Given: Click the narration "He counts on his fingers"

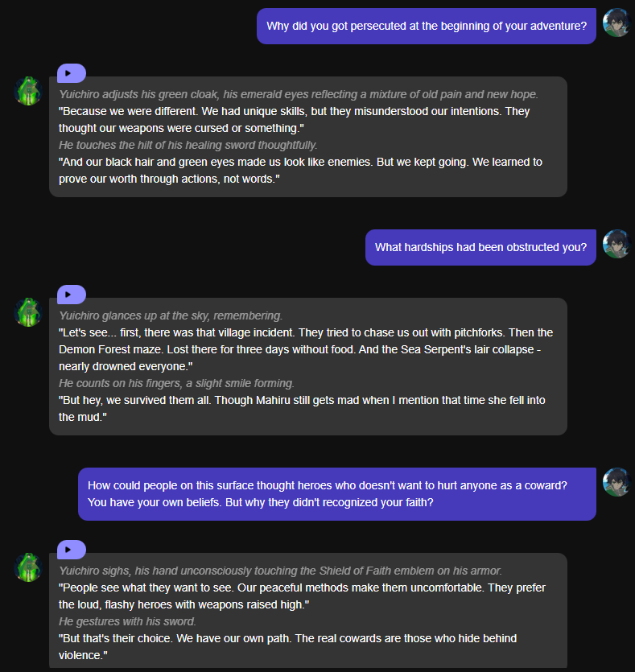Looking at the screenshot, I should pos(176,383).
